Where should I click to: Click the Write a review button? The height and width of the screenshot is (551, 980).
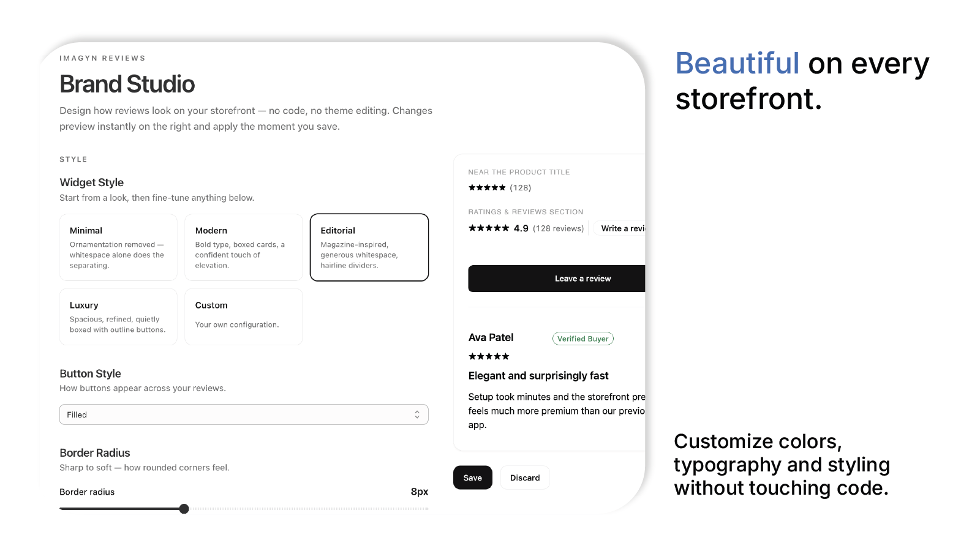point(619,228)
